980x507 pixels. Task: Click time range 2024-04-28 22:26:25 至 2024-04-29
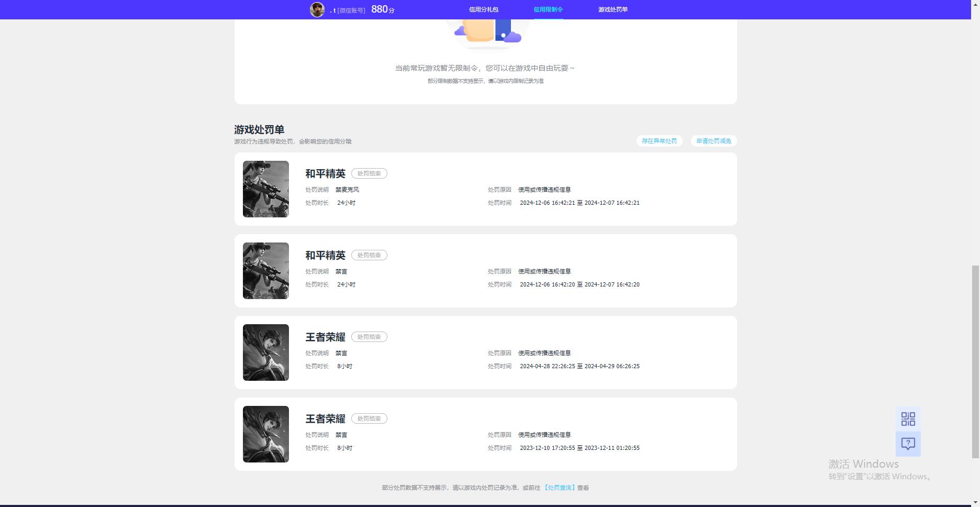tap(580, 366)
